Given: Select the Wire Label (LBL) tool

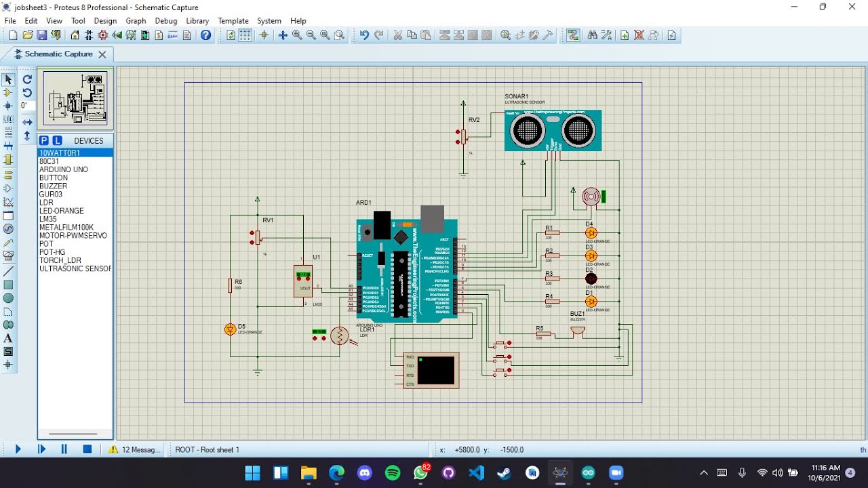Looking at the screenshot, I should 8,119.
